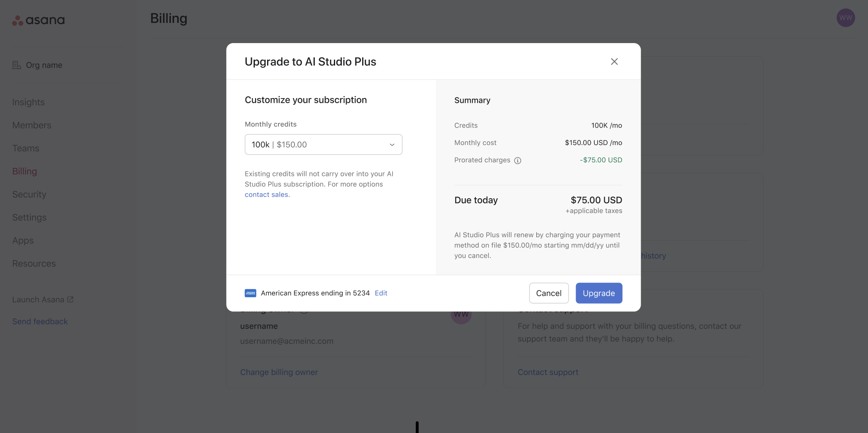
Task: Click the Org name building icon
Action: pyautogui.click(x=17, y=65)
